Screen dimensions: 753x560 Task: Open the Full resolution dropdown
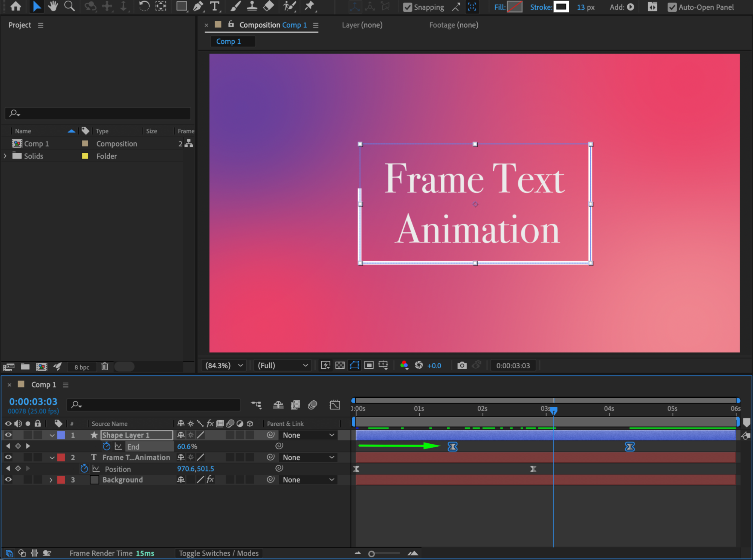pyautogui.click(x=283, y=365)
